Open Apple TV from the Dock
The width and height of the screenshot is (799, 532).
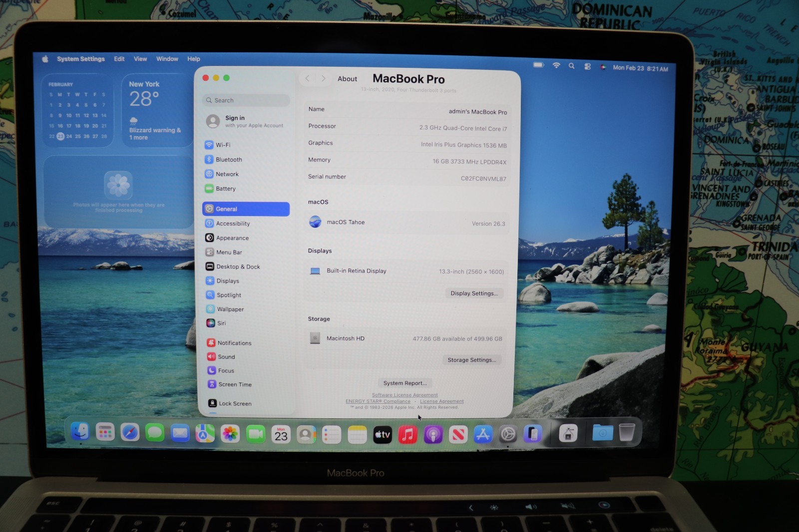pos(383,435)
